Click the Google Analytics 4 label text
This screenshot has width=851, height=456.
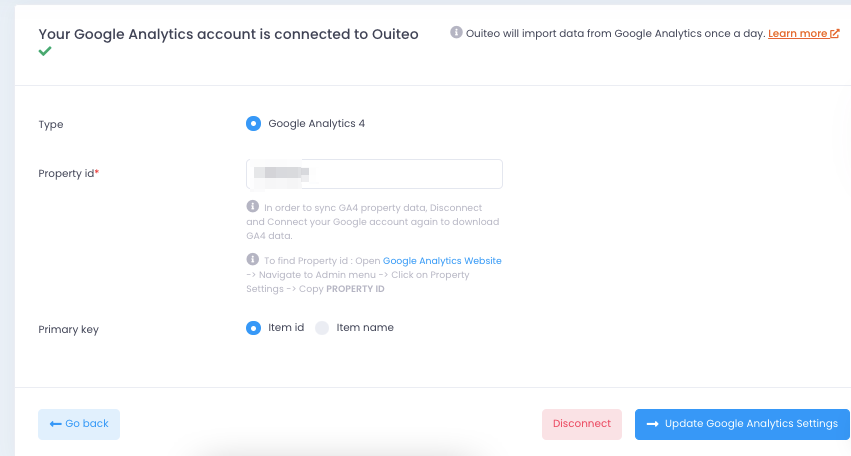pos(316,123)
